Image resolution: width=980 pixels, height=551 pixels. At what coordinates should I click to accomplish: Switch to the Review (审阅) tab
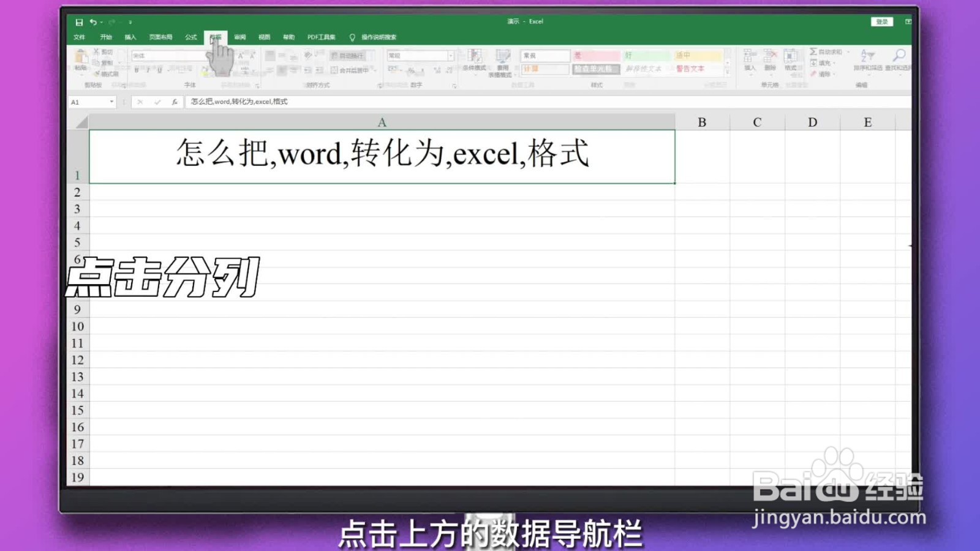pos(240,37)
